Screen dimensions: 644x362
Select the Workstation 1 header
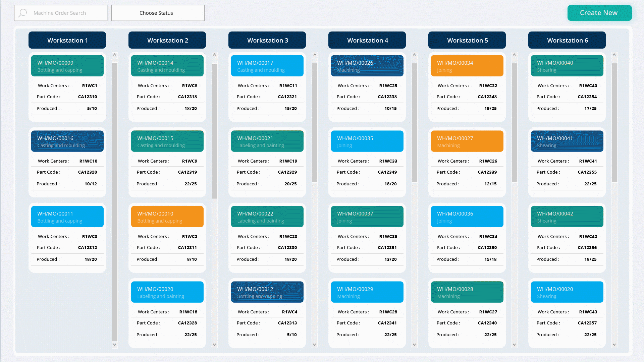[67, 40]
